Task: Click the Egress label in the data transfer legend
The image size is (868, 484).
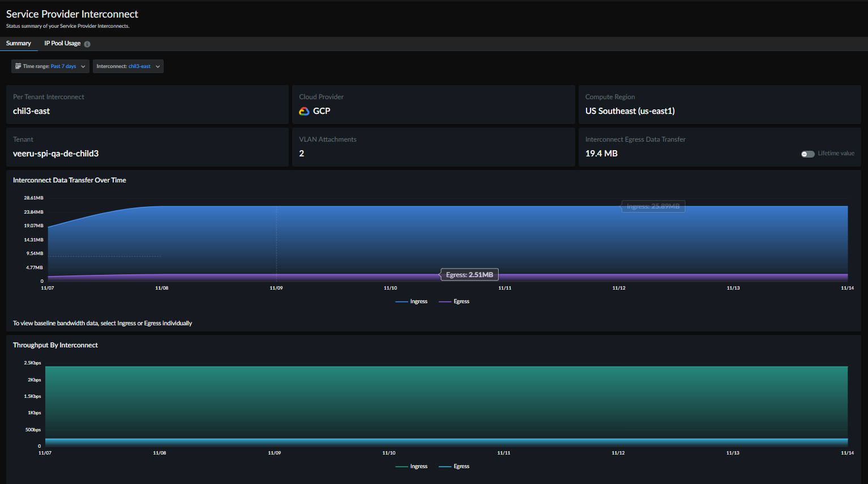Action: [x=461, y=302]
